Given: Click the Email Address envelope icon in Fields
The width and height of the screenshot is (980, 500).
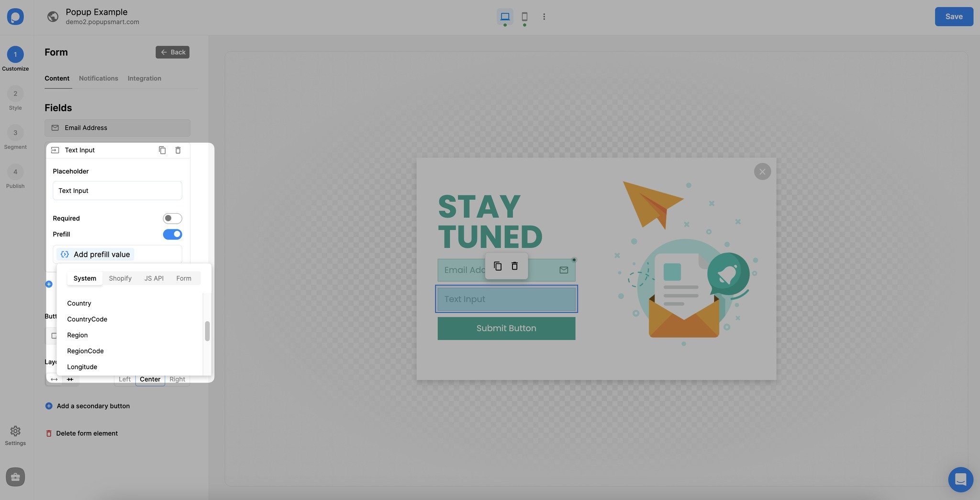Looking at the screenshot, I should (x=55, y=128).
